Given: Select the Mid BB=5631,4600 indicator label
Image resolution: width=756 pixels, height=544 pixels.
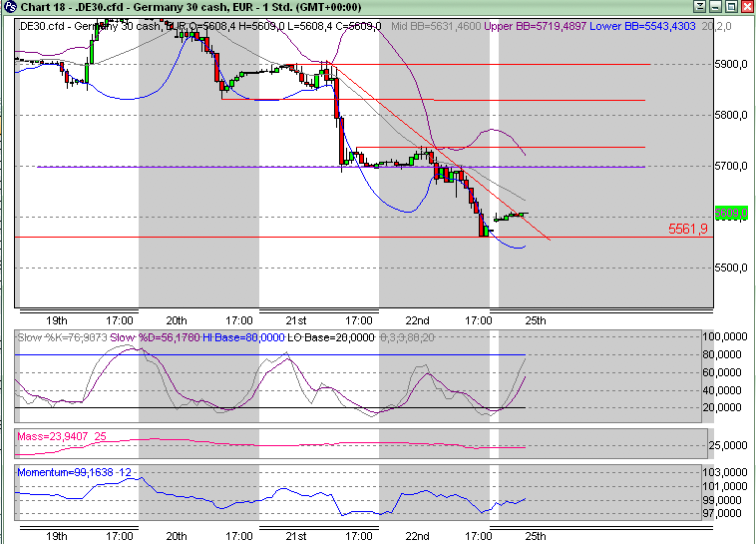Looking at the screenshot, I should coord(436,26).
